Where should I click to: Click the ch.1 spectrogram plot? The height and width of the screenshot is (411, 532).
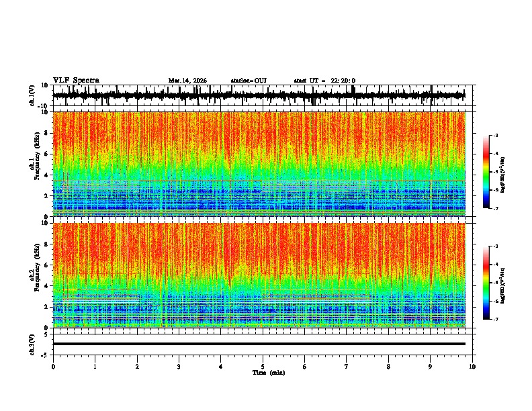259,164
